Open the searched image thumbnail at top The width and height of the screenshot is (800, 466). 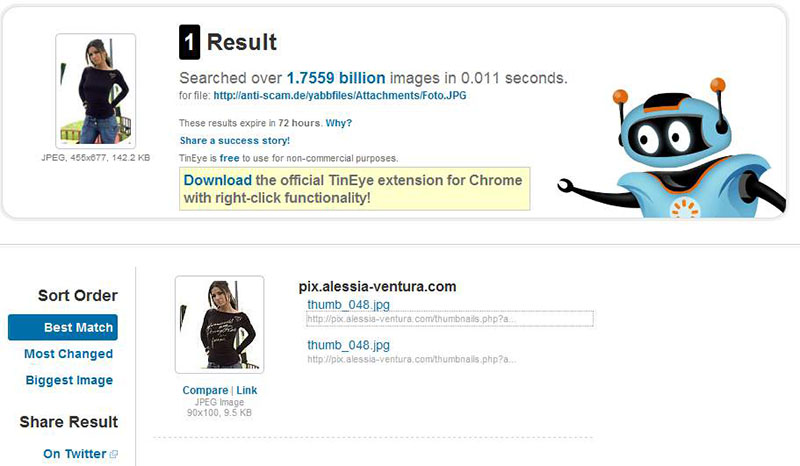95,91
